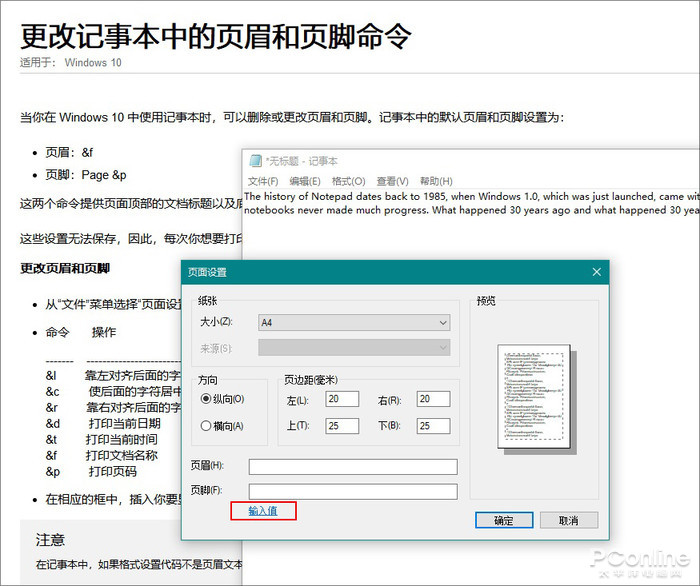The image size is (700, 586).
Task: Click the &t 打印当前时间 row
Action: pos(101,439)
